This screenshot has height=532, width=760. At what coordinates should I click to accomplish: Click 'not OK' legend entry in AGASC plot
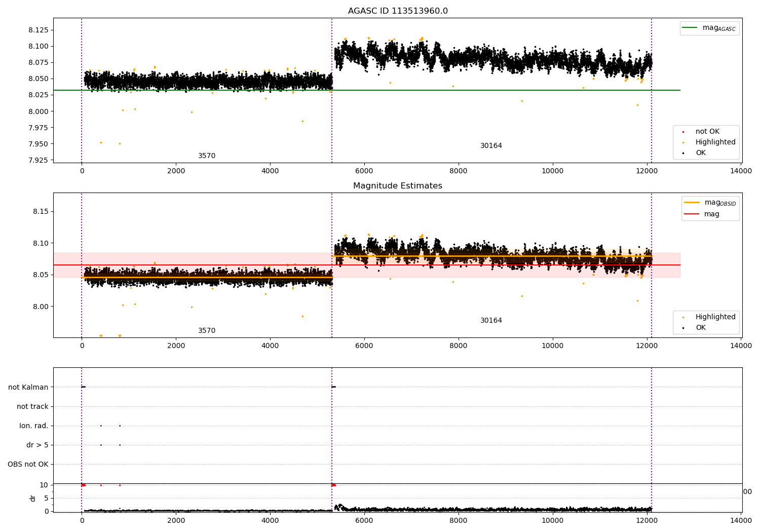[x=707, y=132]
